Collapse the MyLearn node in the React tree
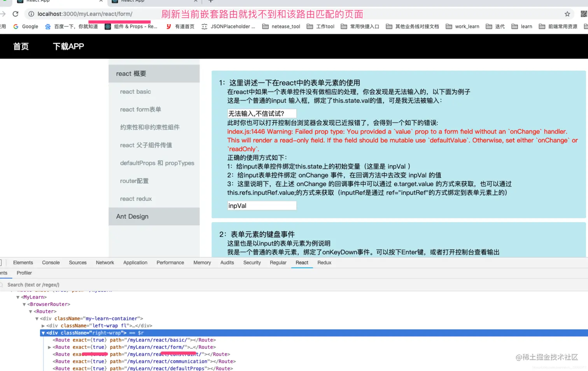Viewport: 588px width, 371px height. point(18,297)
